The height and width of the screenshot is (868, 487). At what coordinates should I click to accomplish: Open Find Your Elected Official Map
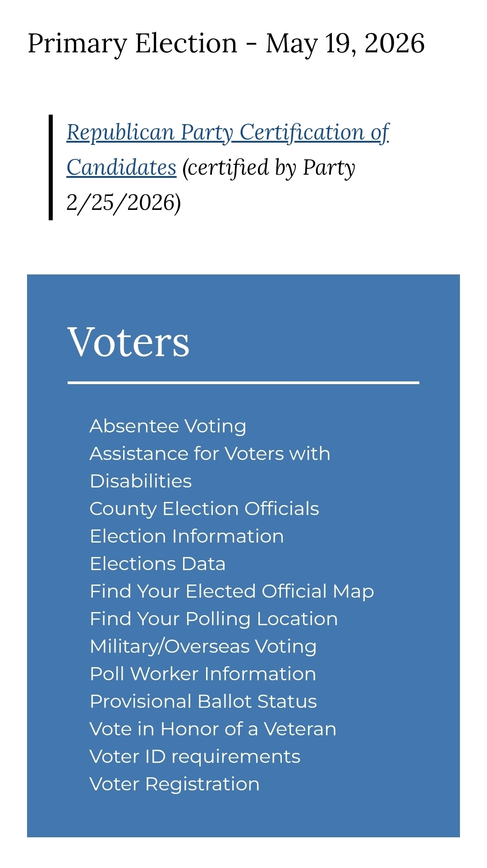click(232, 591)
